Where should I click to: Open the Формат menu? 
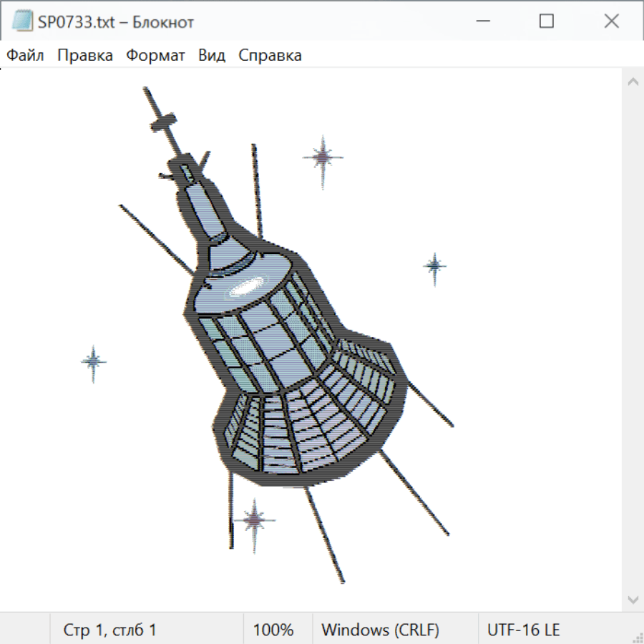coord(155,55)
